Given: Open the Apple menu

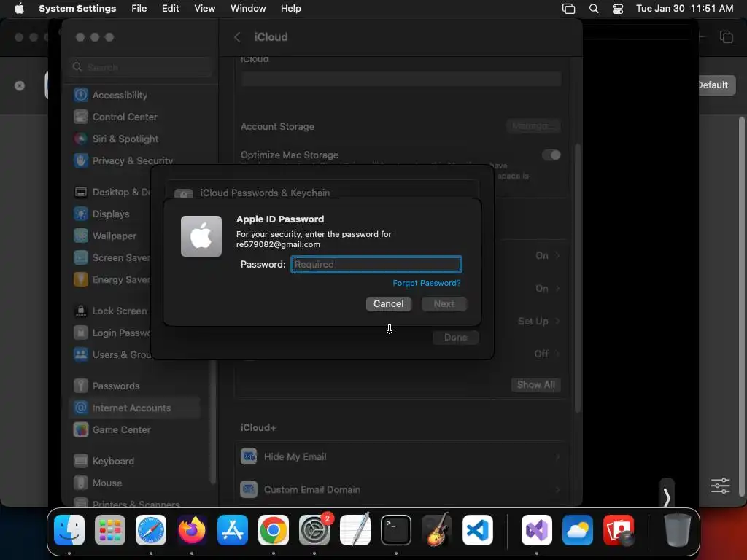Looking at the screenshot, I should pyautogui.click(x=19, y=9).
